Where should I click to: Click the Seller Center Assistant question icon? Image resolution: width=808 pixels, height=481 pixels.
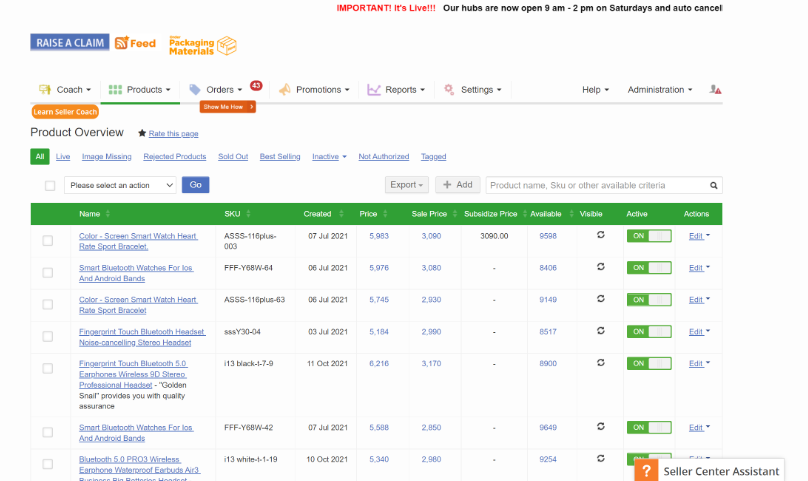[x=648, y=471]
